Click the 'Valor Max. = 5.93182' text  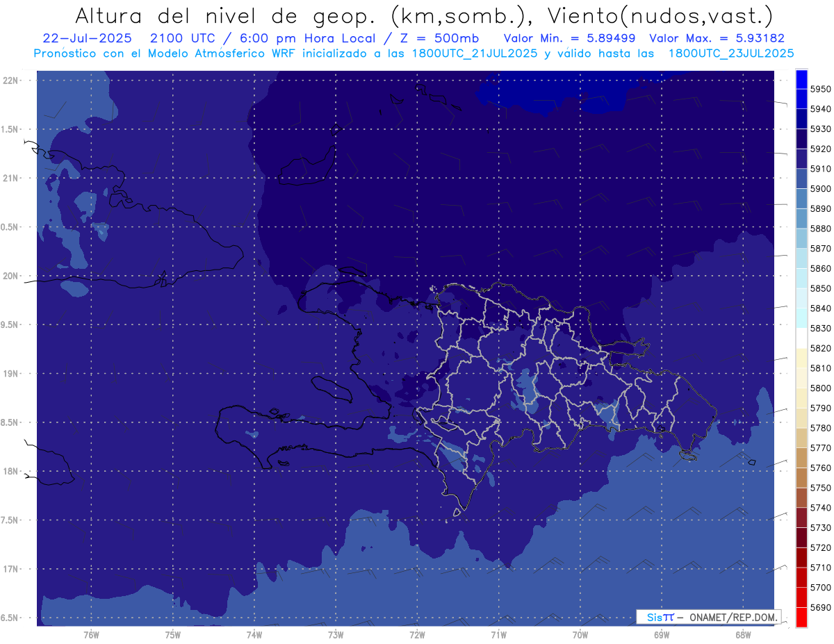[x=717, y=38]
